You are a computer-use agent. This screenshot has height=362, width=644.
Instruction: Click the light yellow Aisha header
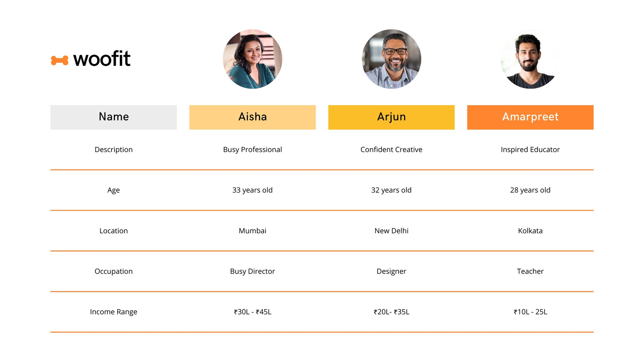tap(252, 117)
